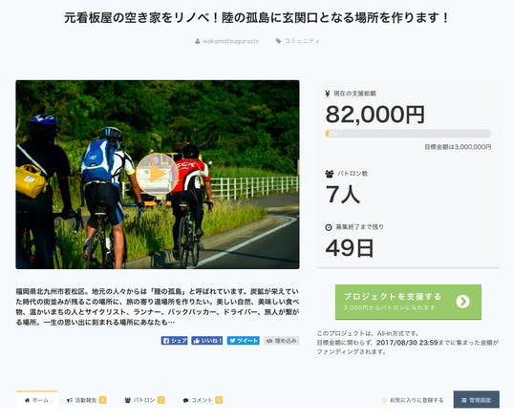Toggle お気に入りに登録する favorite

click(413, 400)
